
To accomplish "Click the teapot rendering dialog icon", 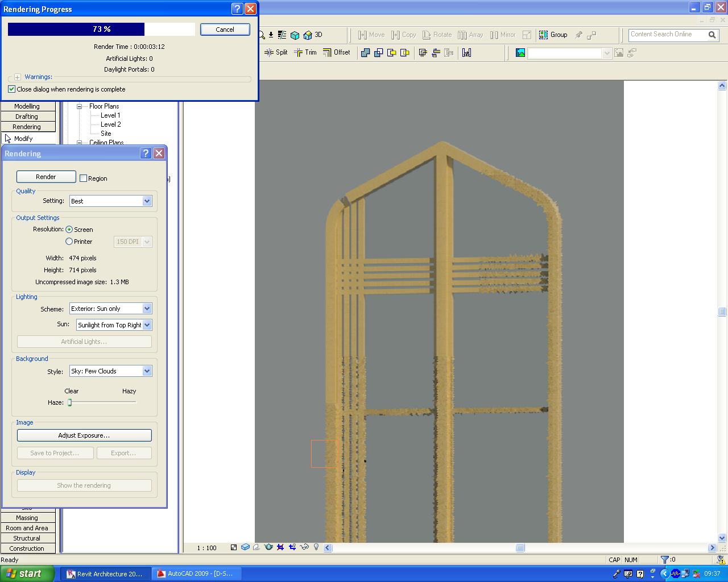I will [268, 547].
